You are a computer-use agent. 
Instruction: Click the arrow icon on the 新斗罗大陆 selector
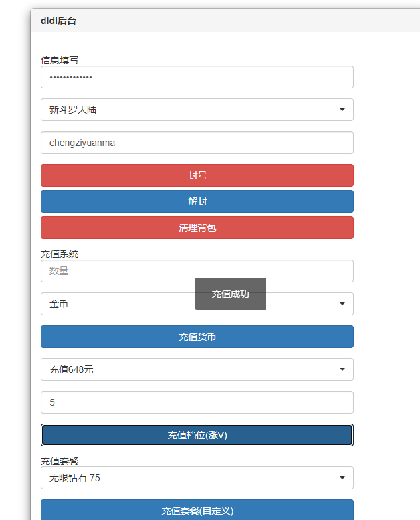(342, 110)
